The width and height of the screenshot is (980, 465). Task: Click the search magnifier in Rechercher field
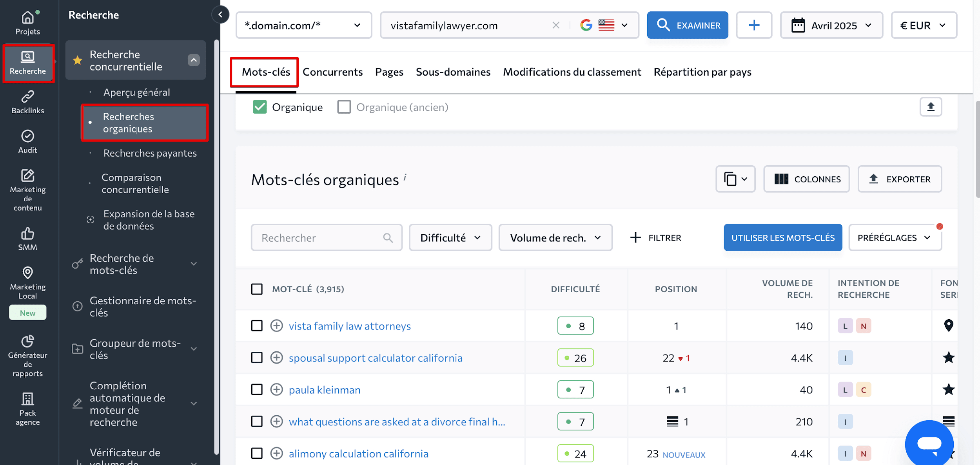tap(388, 238)
